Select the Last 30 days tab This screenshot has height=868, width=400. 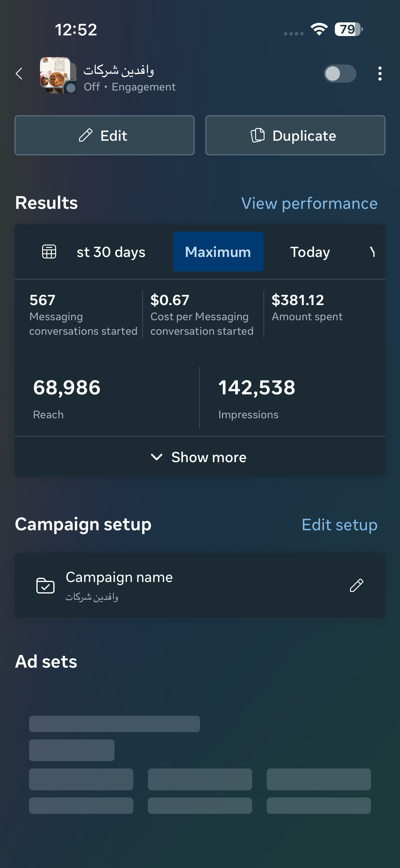(111, 252)
